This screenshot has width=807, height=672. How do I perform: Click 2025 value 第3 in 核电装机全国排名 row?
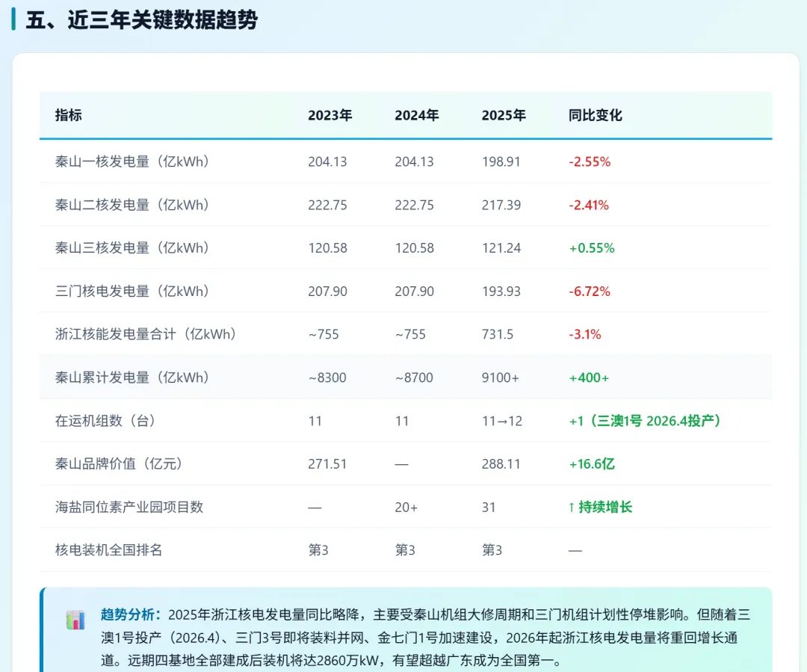pos(492,550)
